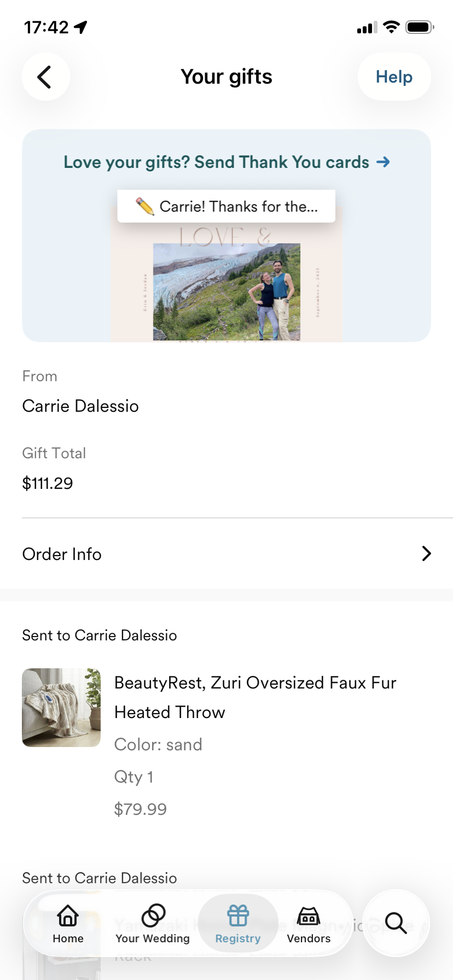Tap the faux fur throw product image

coord(61,707)
